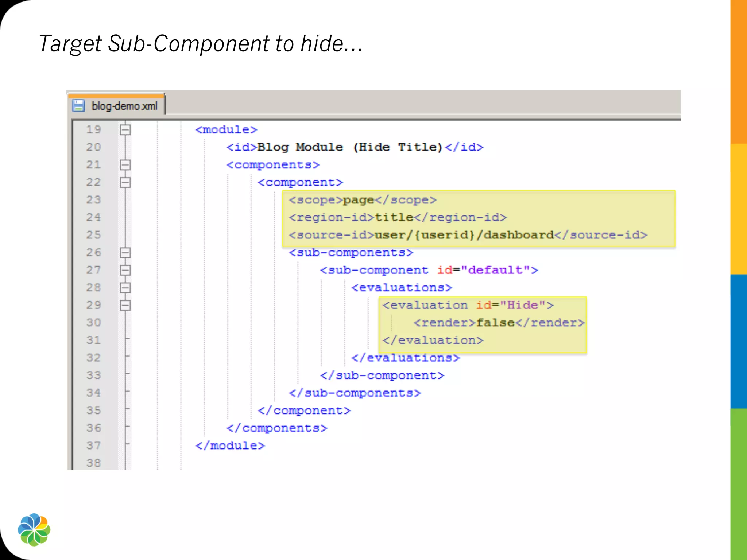
Task: Click the Alfresco flower logo
Action: (x=34, y=530)
